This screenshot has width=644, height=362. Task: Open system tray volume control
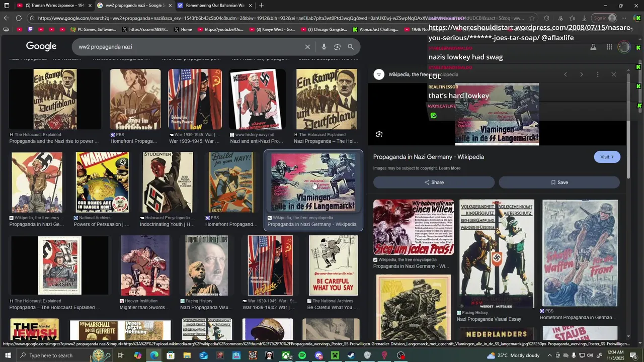tap(590, 355)
